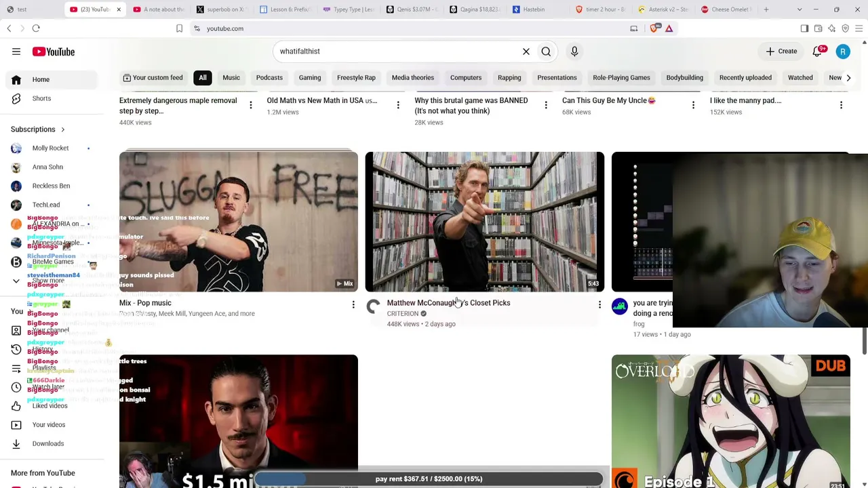868x488 pixels.
Task: Go to YouTube home via the logo
Action: [x=53, y=52]
